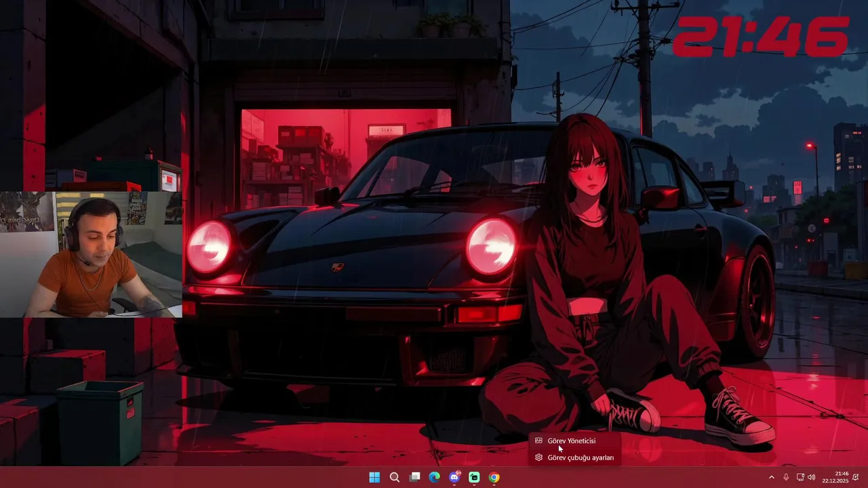This screenshot has width=868, height=488.
Task: Open taskbar Search magnifier
Action: pyautogui.click(x=394, y=477)
